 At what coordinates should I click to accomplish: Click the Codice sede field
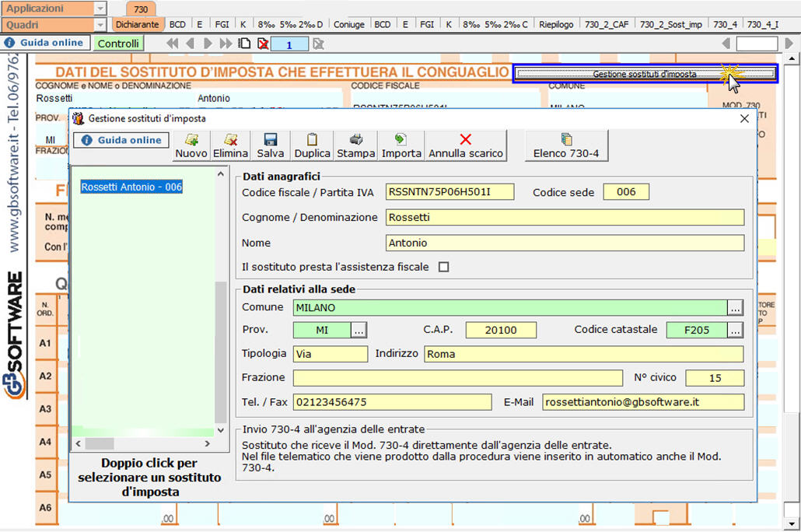coord(626,192)
